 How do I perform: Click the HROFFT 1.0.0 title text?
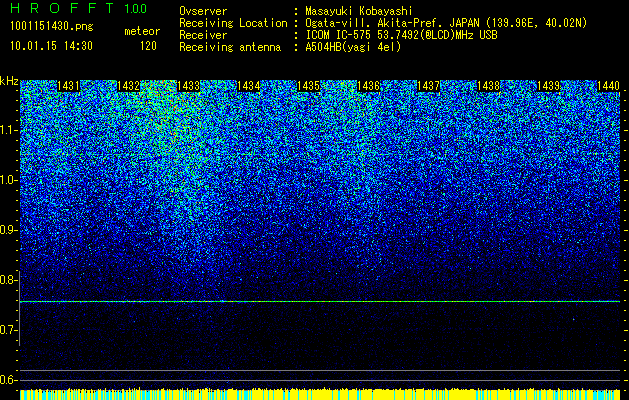(79, 8)
